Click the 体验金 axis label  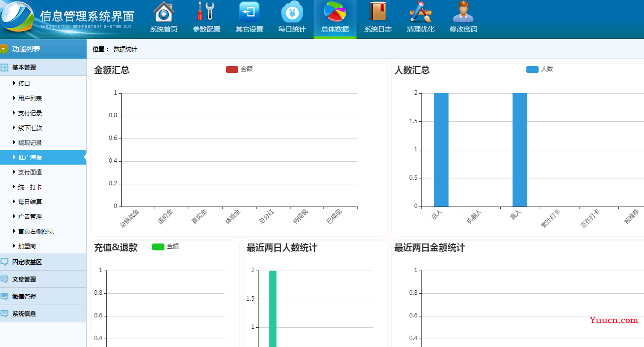pos(233,217)
